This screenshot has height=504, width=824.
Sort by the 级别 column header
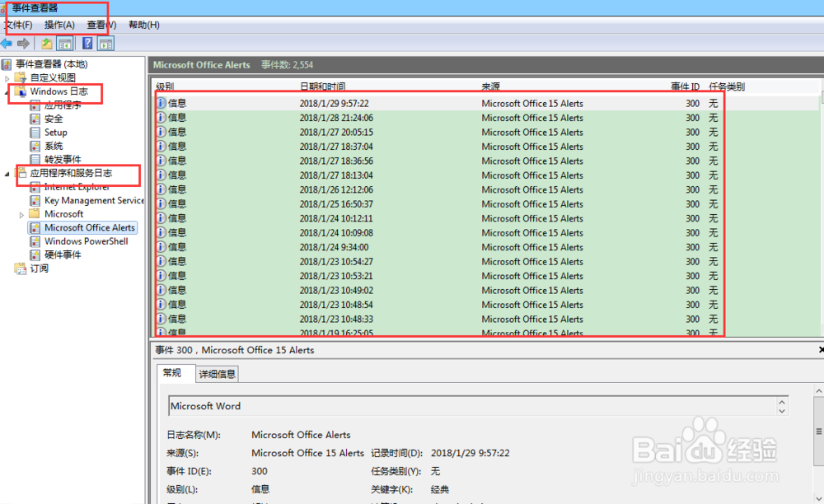point(165,86)
